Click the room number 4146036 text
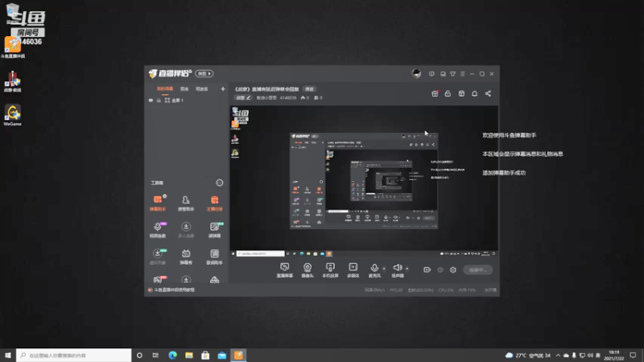Viewport: 644px width, 362px height. click(x=288, y=97)
